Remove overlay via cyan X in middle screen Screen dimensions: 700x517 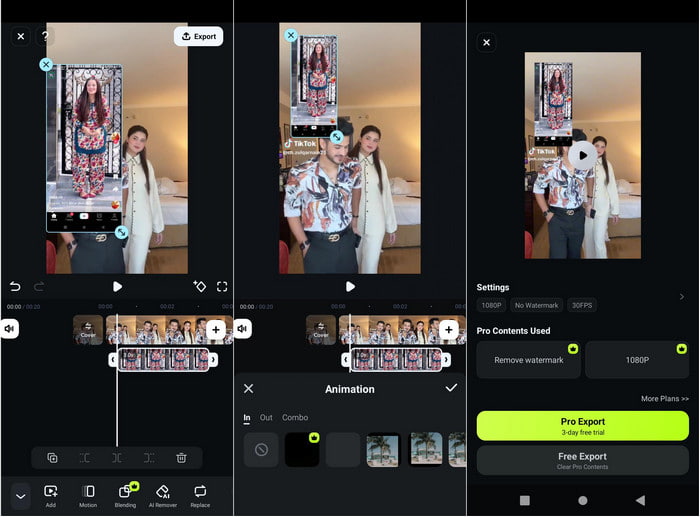click(x=291, y=35)
